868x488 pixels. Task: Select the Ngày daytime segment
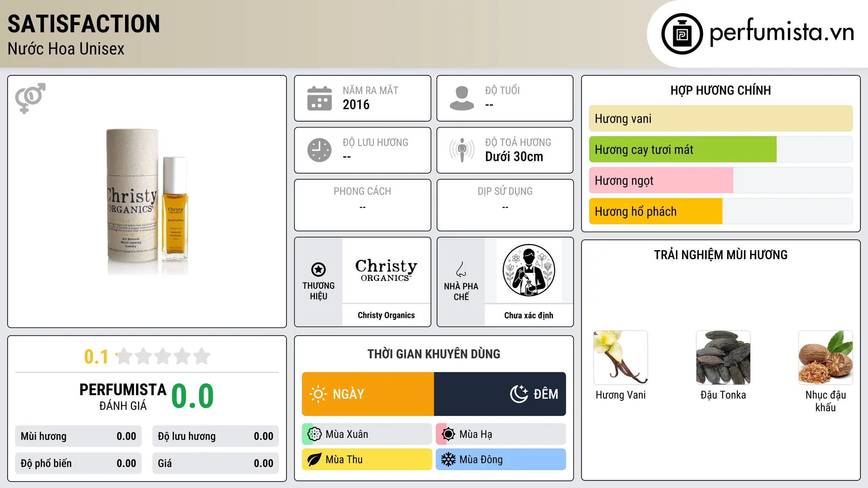click(368, 394)
